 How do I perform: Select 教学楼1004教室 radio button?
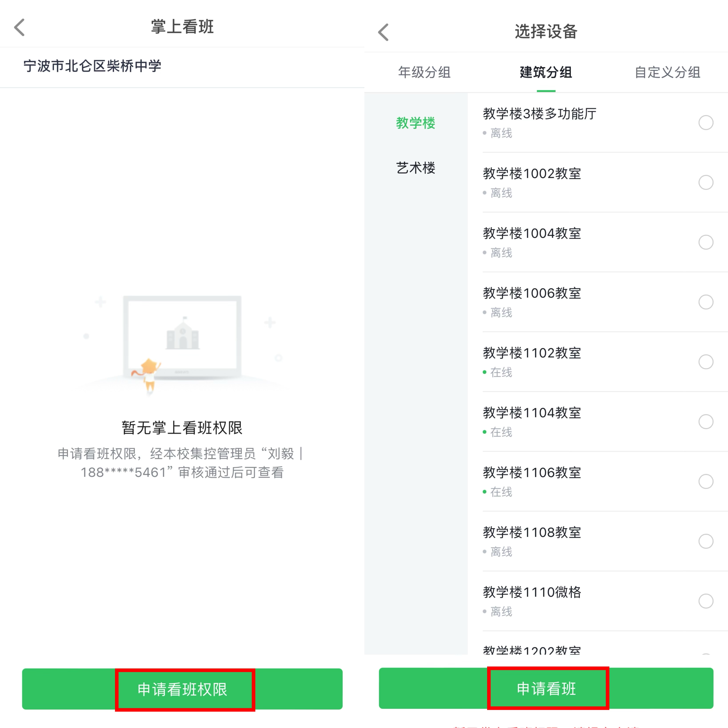click(706, 242)
